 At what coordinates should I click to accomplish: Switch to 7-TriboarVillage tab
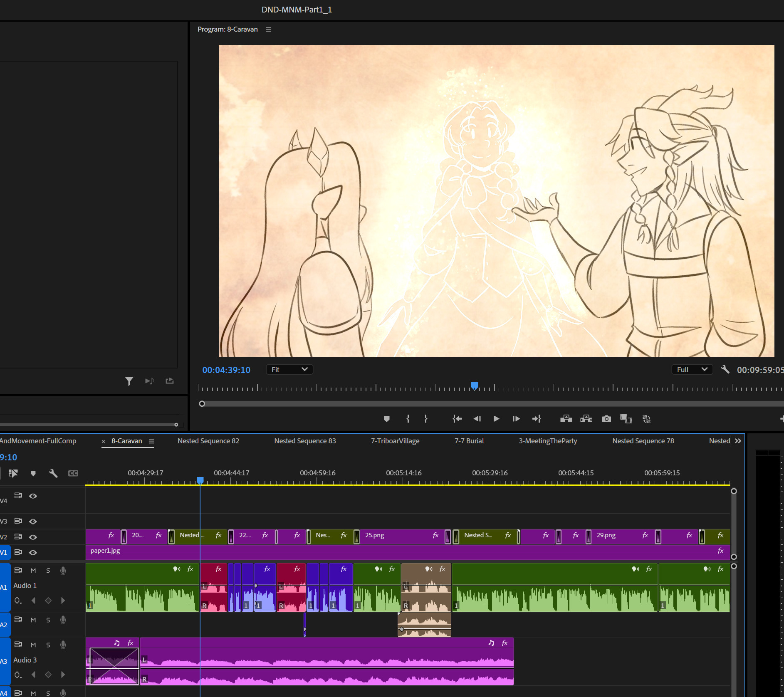pyautogui.click(x=395, y=441)
